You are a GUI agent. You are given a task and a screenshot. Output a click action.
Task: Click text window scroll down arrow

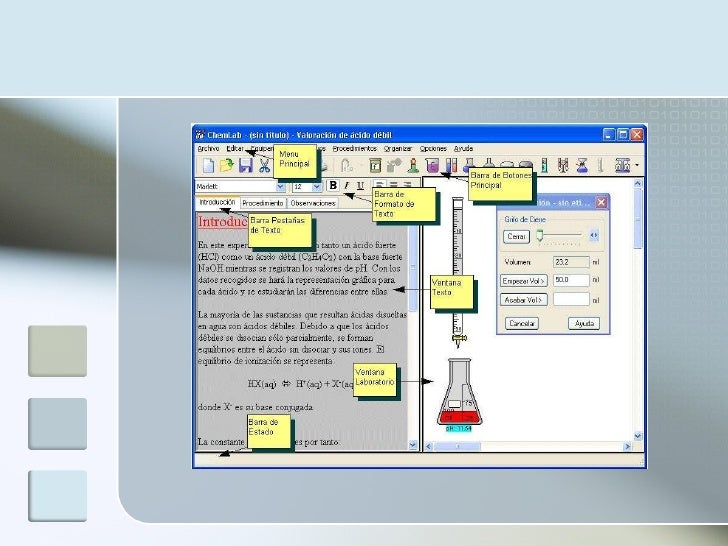coord(413,445)
